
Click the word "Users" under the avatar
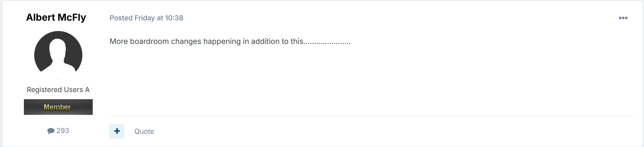[x=73, y=90]
